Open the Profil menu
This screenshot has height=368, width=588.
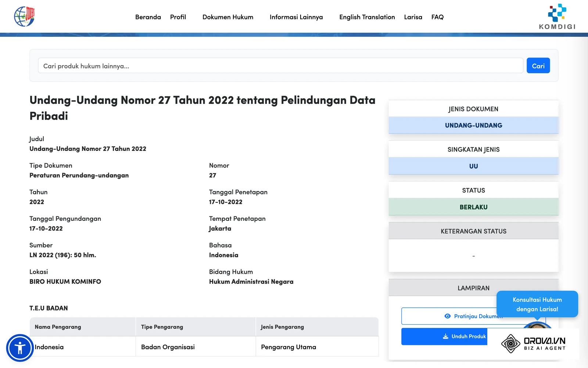[178, 17]
